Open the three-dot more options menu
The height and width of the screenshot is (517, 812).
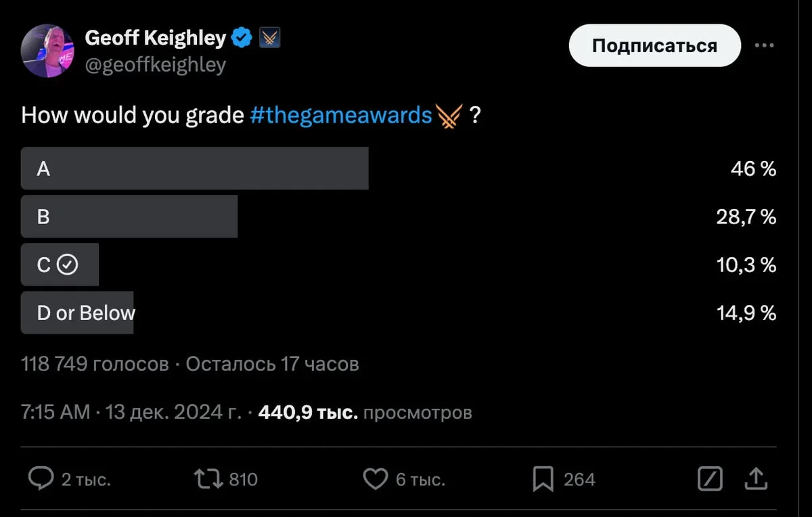point(764,45)
